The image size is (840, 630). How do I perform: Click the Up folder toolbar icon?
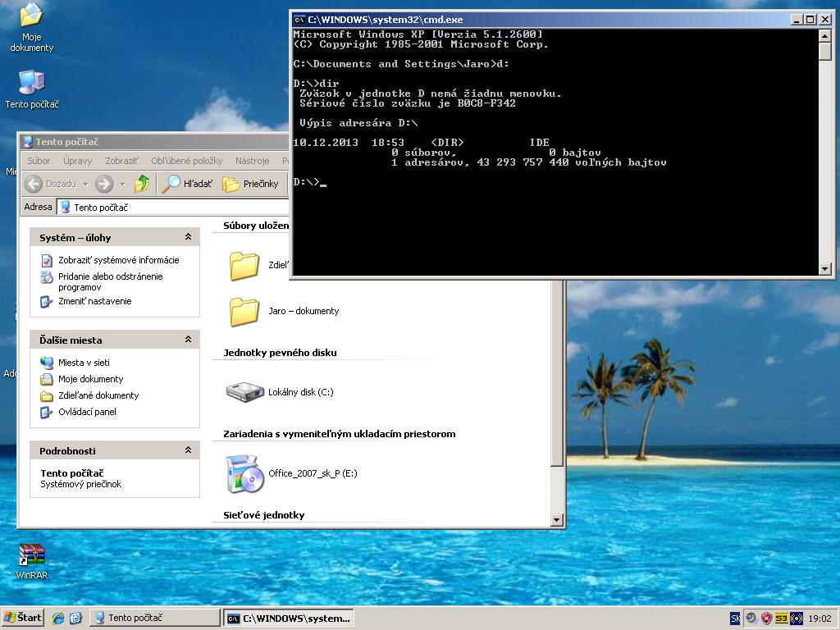[x=143, y=184]
